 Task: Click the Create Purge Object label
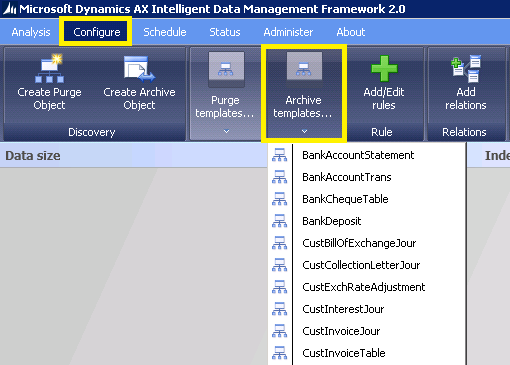tap(49, 98)
